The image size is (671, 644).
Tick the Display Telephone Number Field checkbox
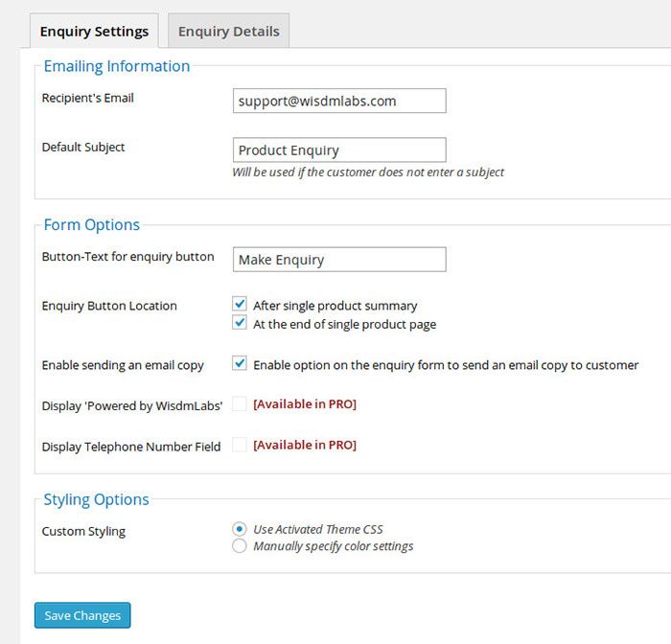[x=240, y=445]
